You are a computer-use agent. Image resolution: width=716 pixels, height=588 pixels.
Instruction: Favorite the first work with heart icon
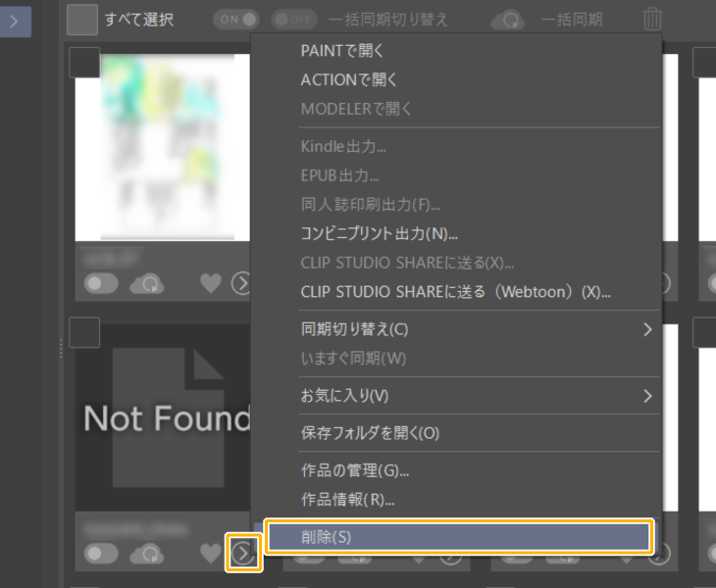point(211,283)
